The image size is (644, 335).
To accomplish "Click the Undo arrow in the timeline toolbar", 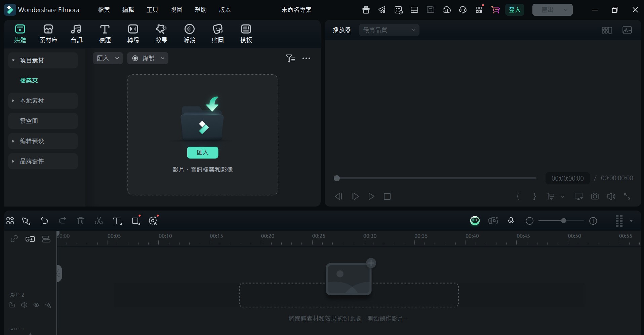I will coord(44,221).
